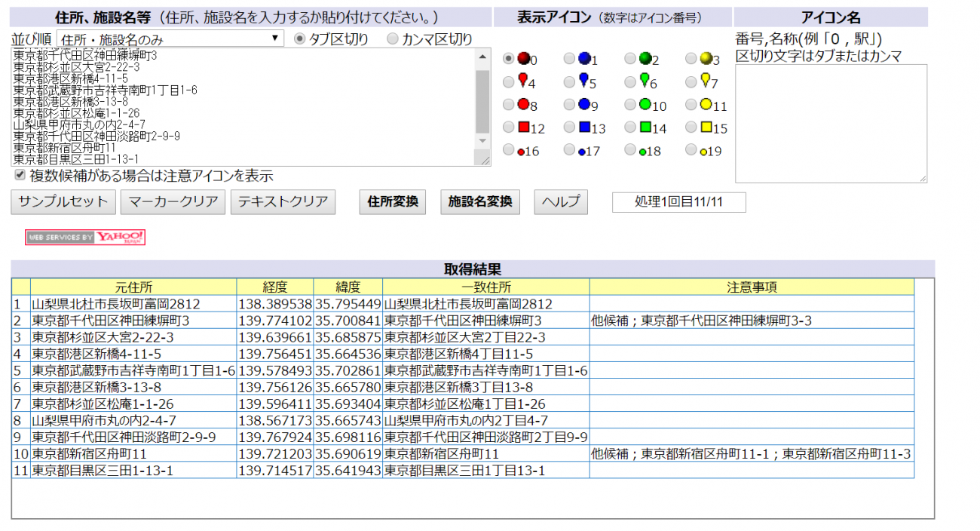The height and width of the screenshot is (531, 980).
Task: Choose green ball icon number 2
Action: tap(630, 59)
